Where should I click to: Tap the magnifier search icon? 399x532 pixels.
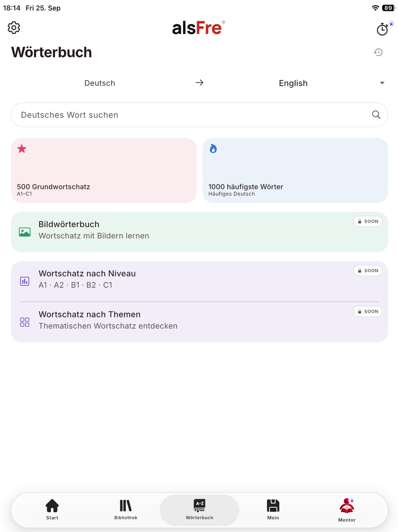(x=376, y=115)
